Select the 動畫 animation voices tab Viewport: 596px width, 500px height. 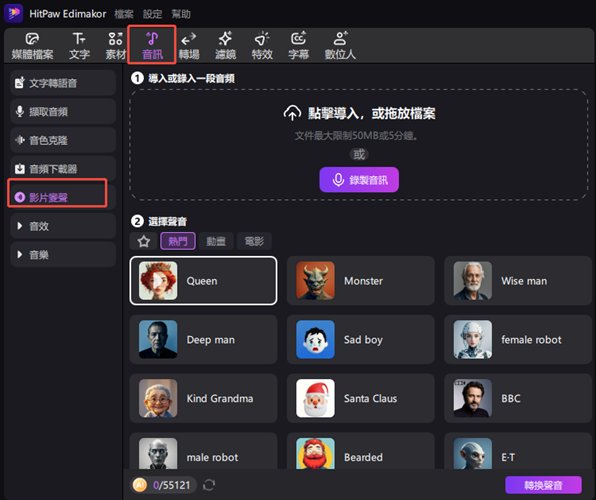[x=216, y=241]
